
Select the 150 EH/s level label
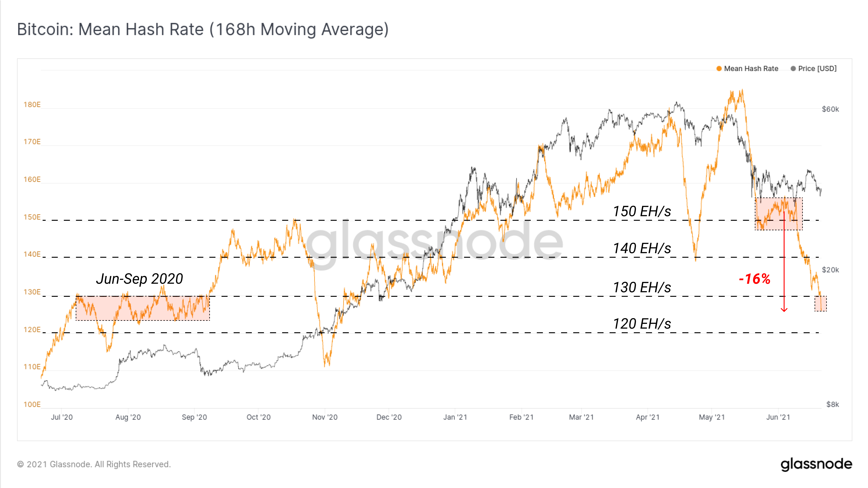coord(642,212)
